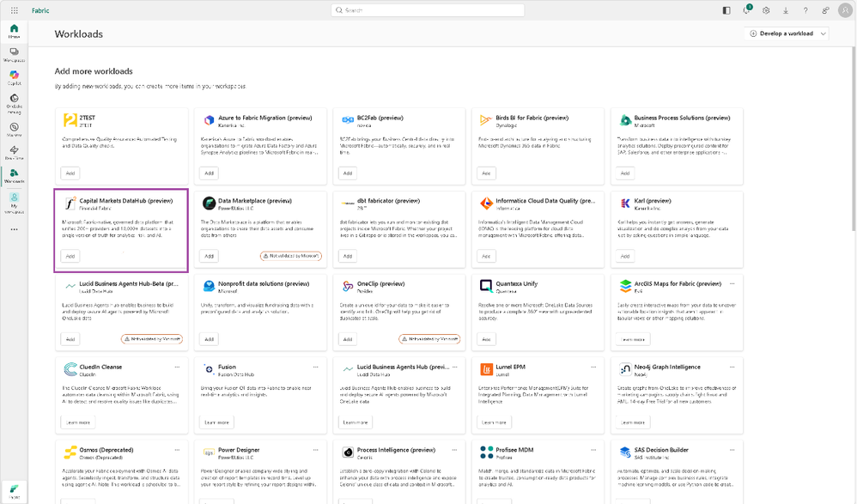Image resolution: width=857 pixels, height=504 pixels.
Task: Select Workloads in the left sidebar
Action: [x=15, y=176]
